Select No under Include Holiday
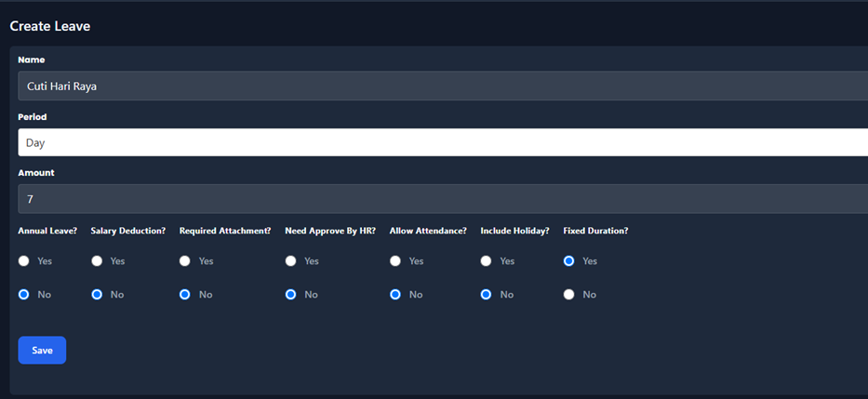Viewport: 868px width, 399px height. click(486, 295)
